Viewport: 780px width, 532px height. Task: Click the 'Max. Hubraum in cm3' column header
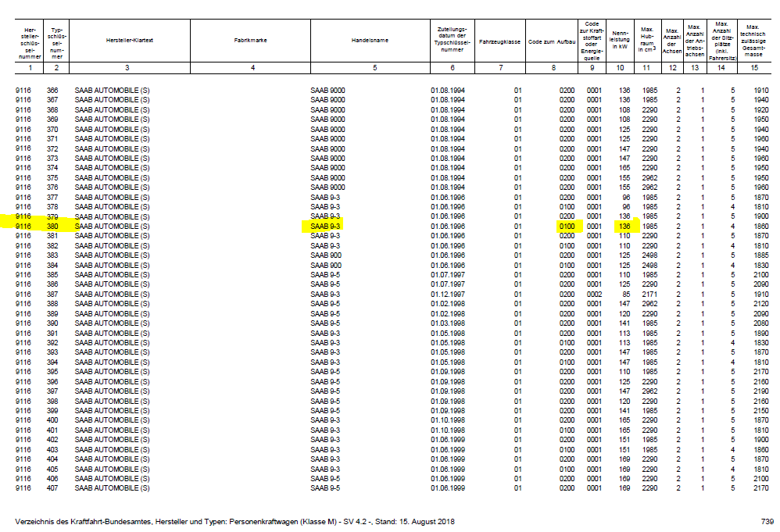pos(646,40)
